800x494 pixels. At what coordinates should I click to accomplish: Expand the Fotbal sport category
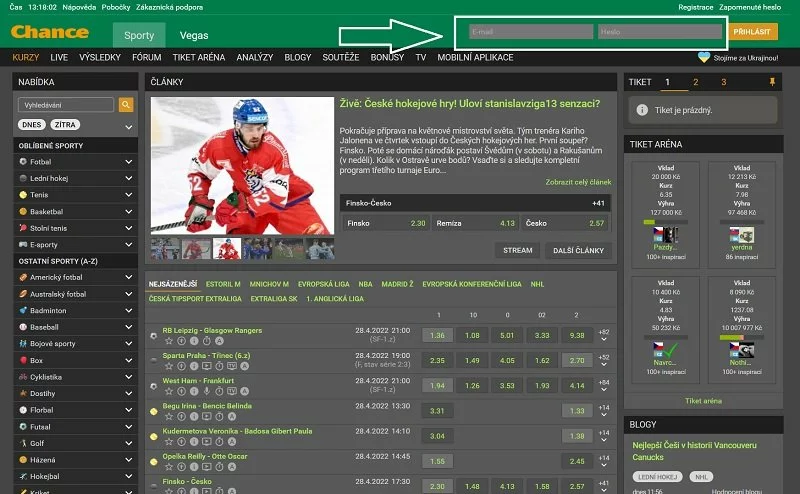point(129,161)
